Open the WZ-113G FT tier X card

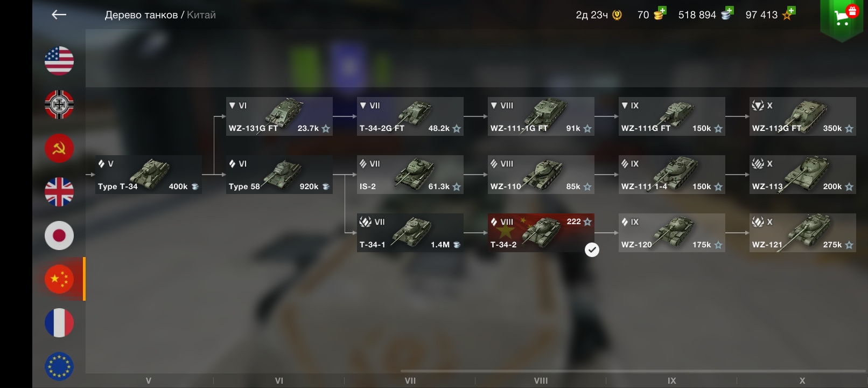point(803,116)
